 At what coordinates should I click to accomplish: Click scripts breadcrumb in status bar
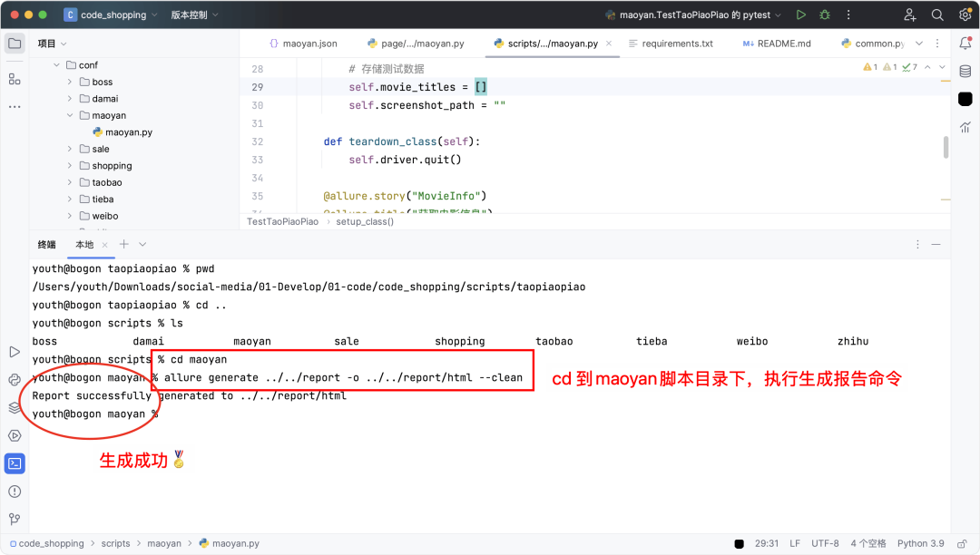(x=115, y=544)
